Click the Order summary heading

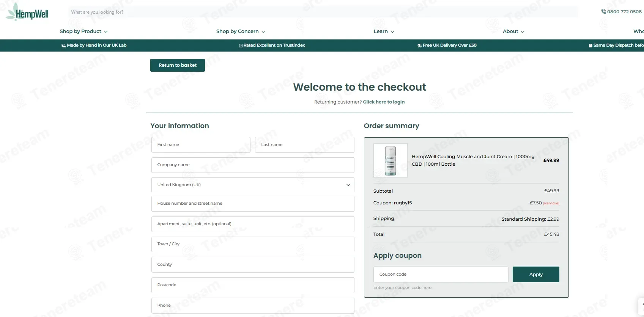[392, 126]
